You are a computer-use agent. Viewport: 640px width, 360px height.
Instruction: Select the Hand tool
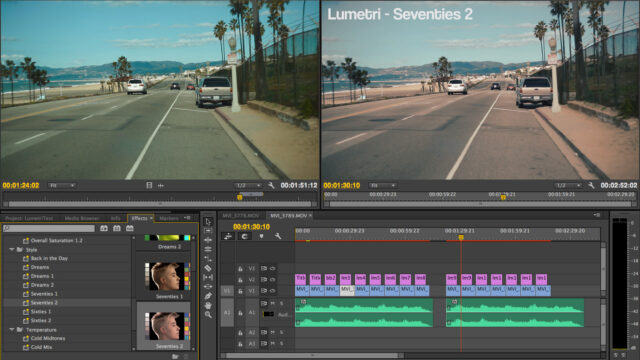click(208, 305)
